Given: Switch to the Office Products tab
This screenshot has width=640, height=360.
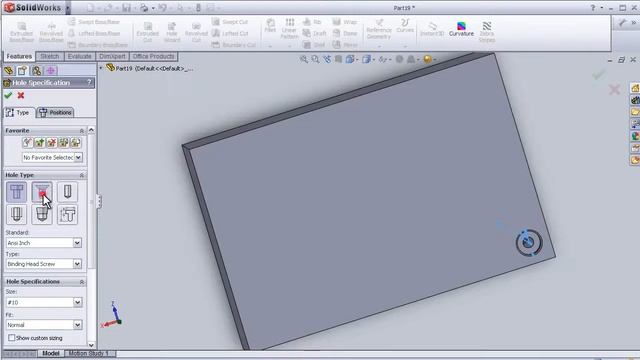Looking at the screenshot, I should tap(153, 56).
